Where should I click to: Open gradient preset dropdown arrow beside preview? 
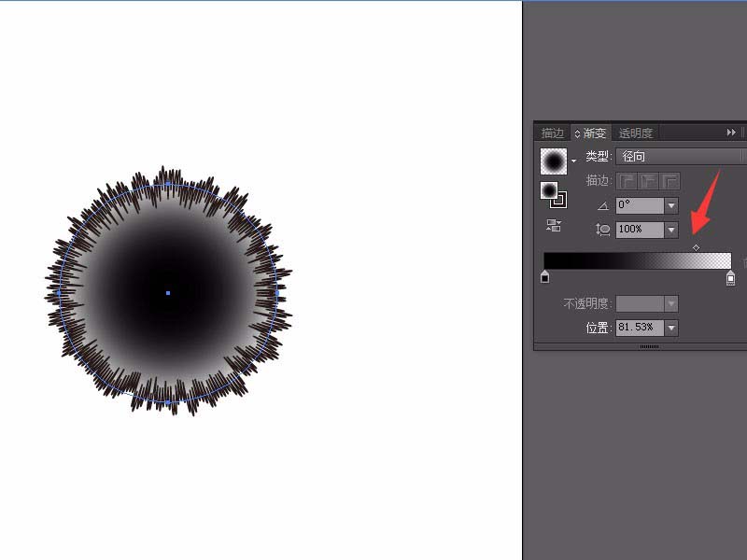pyautogui.click(x=574, y=161)
